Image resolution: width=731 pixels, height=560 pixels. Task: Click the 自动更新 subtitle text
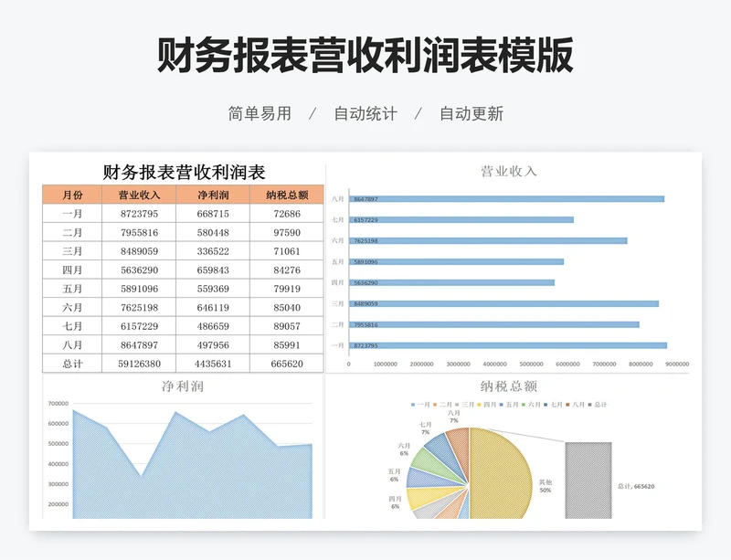coord(471,114)
